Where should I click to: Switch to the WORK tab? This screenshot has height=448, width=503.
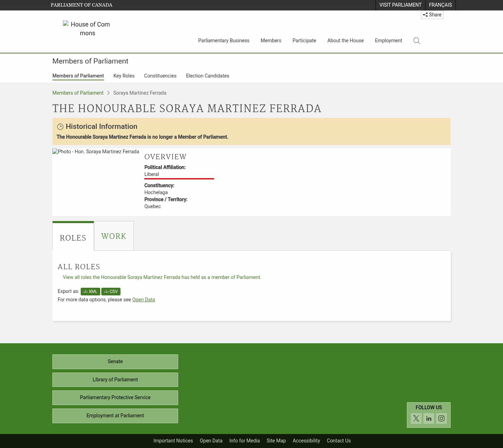click(x=114, y=236)
